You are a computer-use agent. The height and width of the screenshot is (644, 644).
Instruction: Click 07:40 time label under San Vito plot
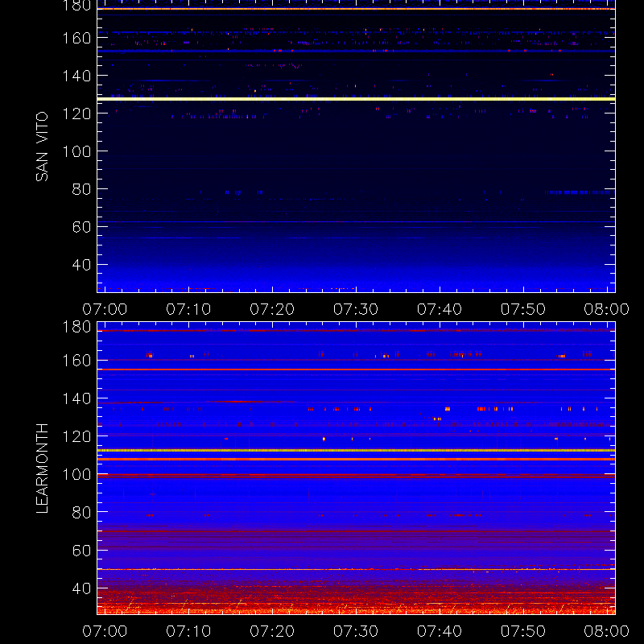(440, 309)
